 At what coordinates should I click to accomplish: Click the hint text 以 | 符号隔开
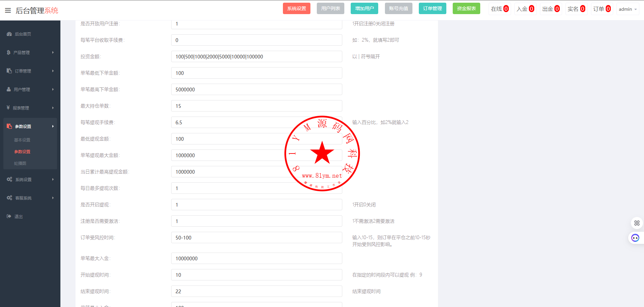pos(366,56)
